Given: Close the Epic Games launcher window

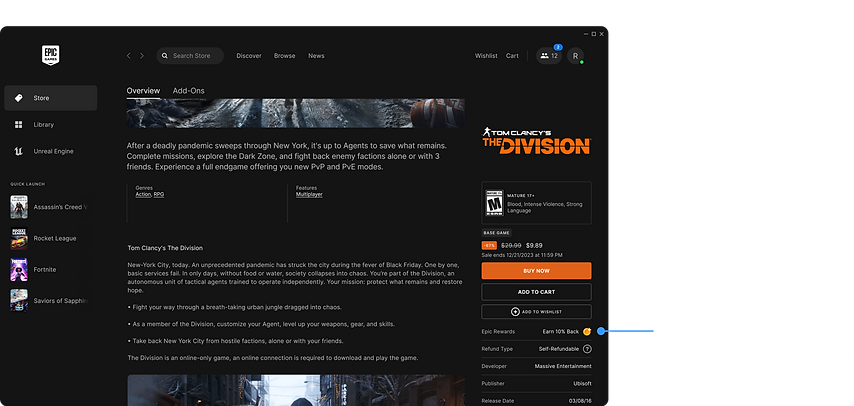Looking at the screenshot, I should pos(601,34).
